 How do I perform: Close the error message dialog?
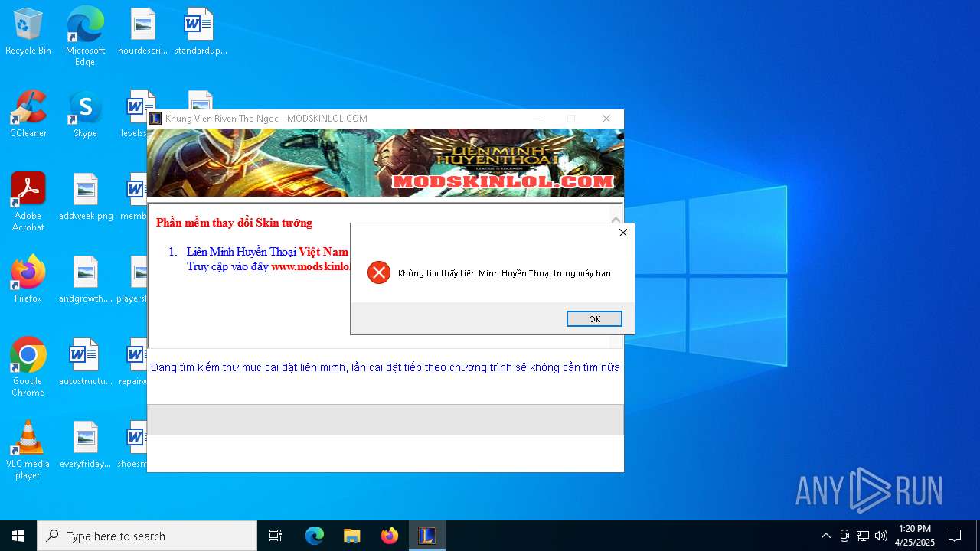(622, 233)
